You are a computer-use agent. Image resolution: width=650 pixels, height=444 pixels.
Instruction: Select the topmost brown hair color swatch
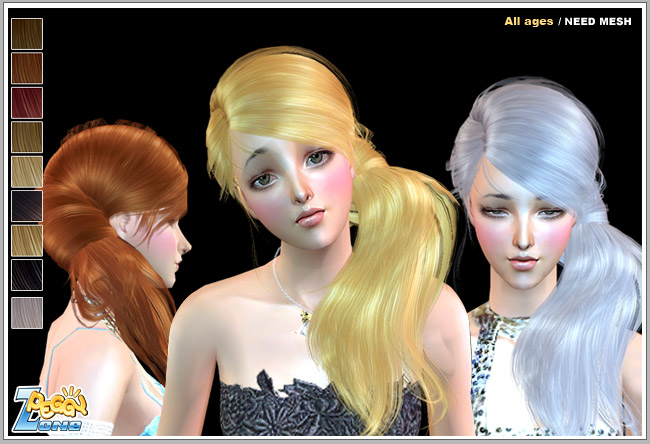[27, 34]
